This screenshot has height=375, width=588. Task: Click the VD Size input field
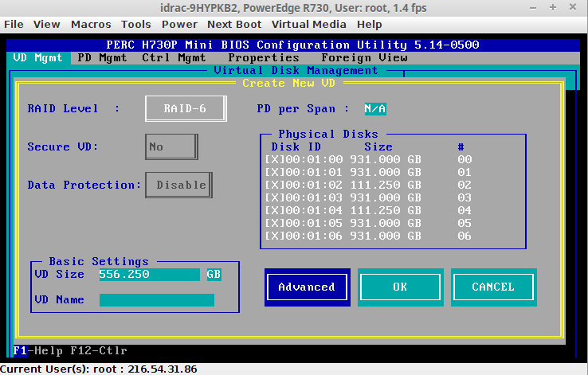pos(149,274)
